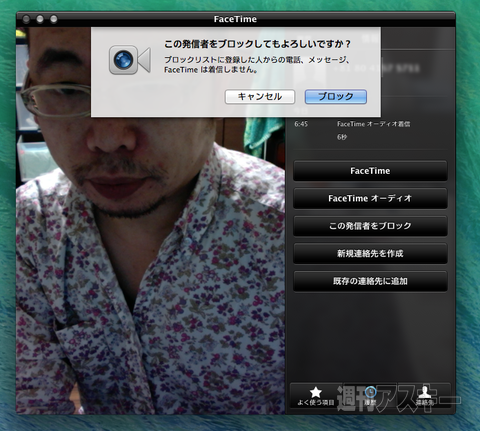Zoom the FaceTime window

tap(54, 19)
